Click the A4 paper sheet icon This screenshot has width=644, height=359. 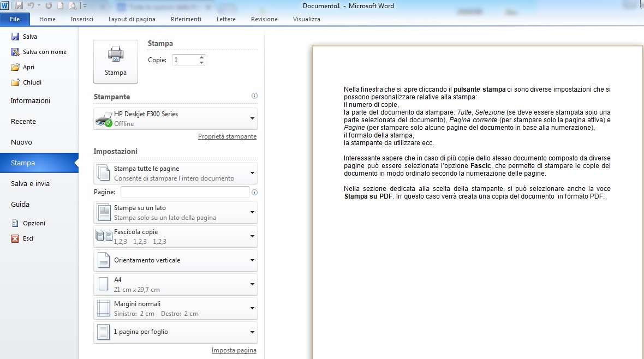coord(104,284)
